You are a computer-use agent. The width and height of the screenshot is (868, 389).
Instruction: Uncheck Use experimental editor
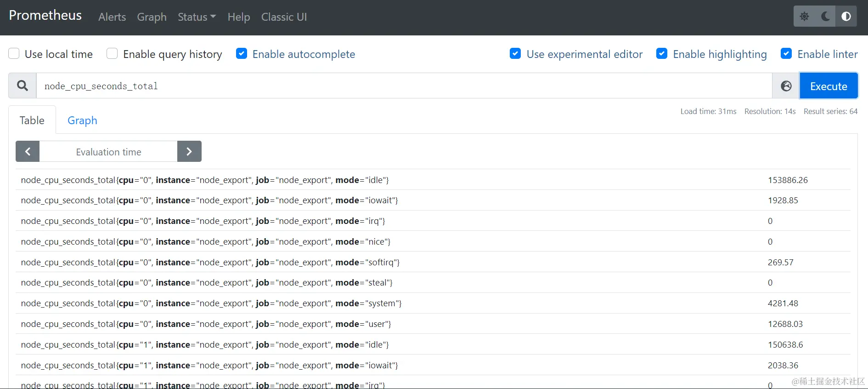(515, 54)
